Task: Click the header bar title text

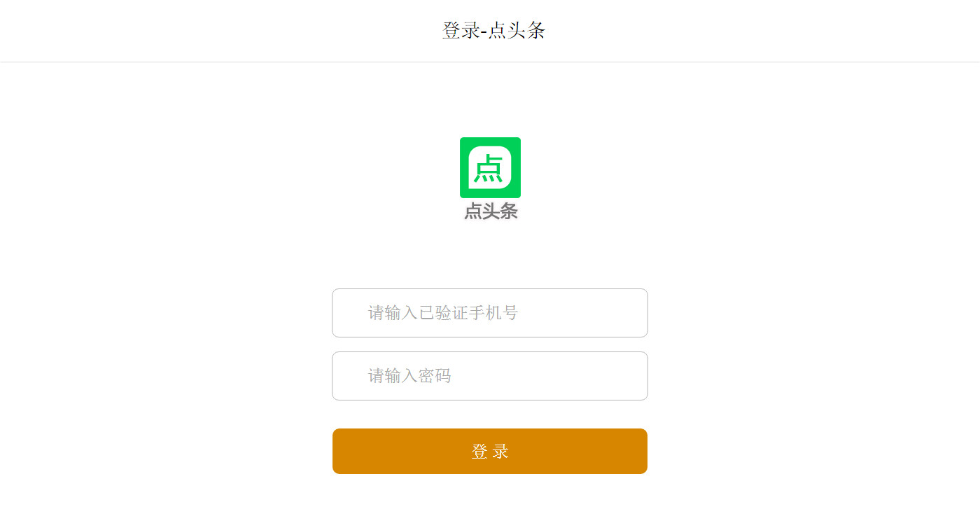Action: pos(493,30)
